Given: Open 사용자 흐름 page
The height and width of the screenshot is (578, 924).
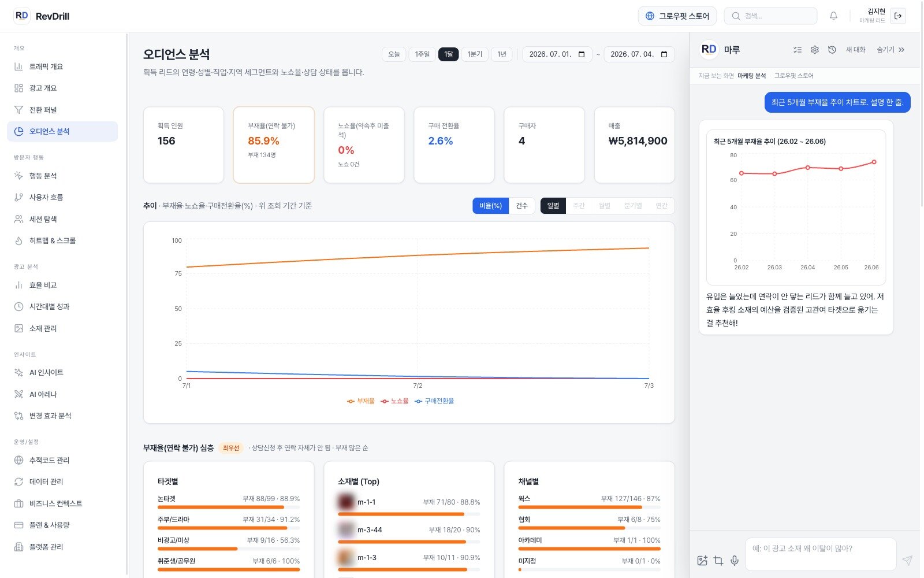Looking at the screenshot, I should pyautogui.click(x=62, y=197).
